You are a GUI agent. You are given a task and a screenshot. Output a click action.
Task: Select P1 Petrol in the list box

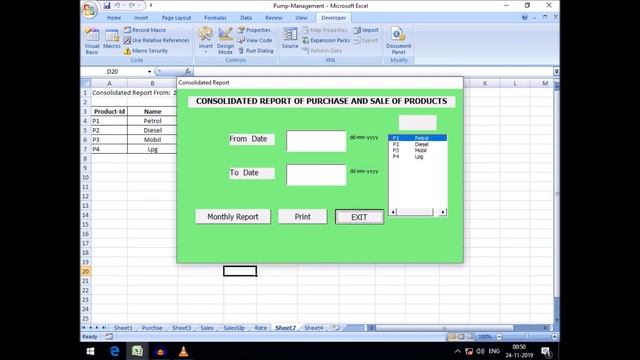418,138
